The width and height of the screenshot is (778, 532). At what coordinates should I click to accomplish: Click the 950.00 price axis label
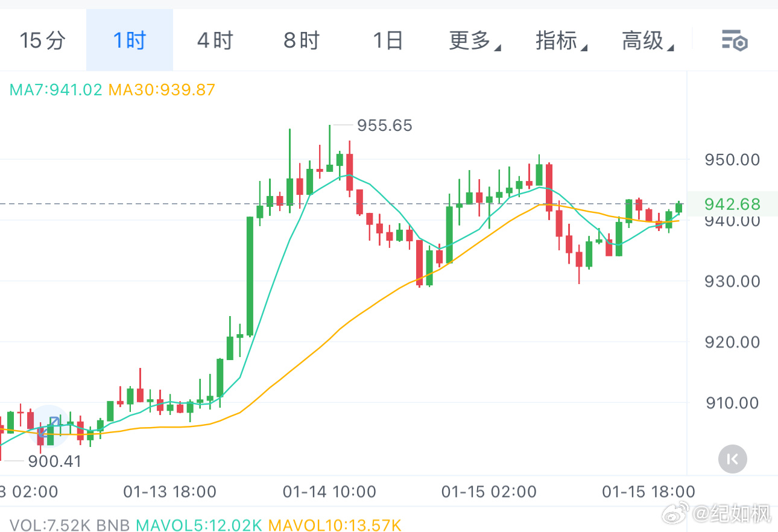732,159
